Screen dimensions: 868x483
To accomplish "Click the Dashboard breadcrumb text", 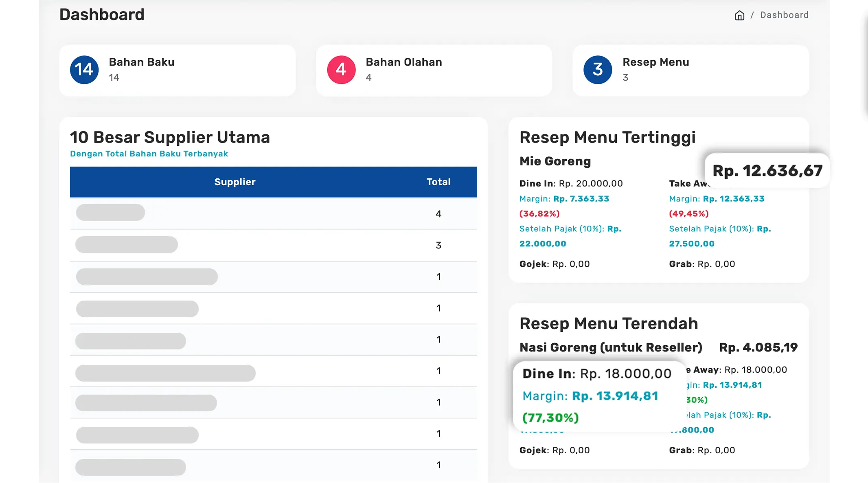I will [784, 15].
